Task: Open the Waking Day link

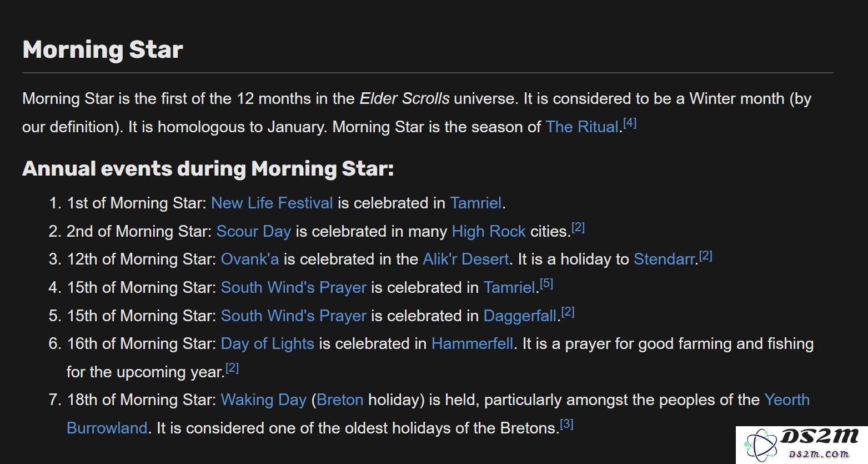Action: tap(264, 400)
